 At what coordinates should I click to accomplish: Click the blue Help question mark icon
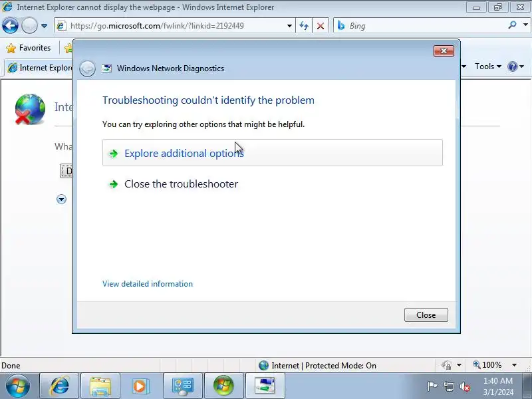[512, 66]
